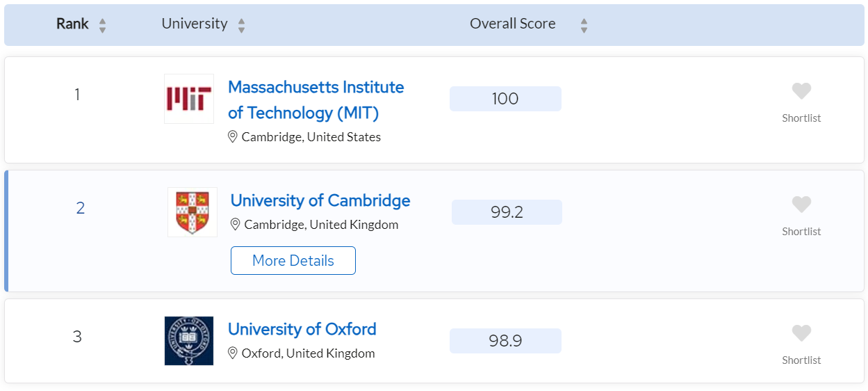Click the location pin beside Oxford, United Kingdom
The height and width of the screenshot is (391, 868).
coord(233,353)
